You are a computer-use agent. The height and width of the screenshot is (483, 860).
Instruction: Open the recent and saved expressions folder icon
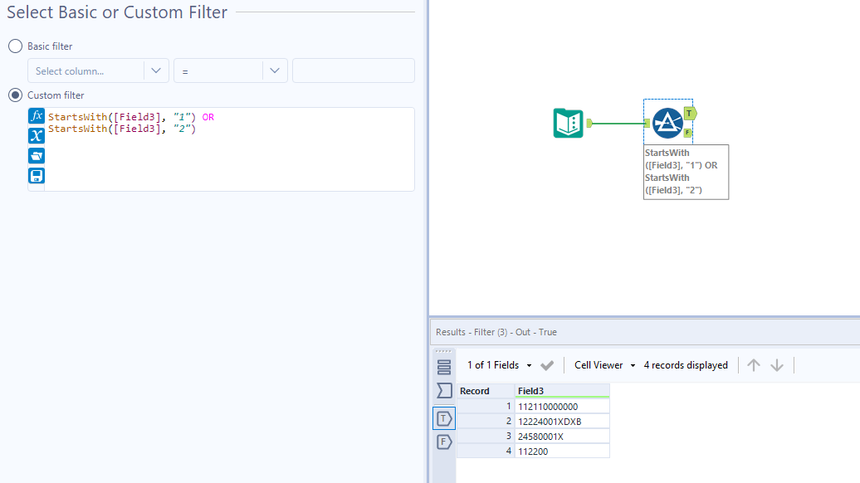(36, 156)
